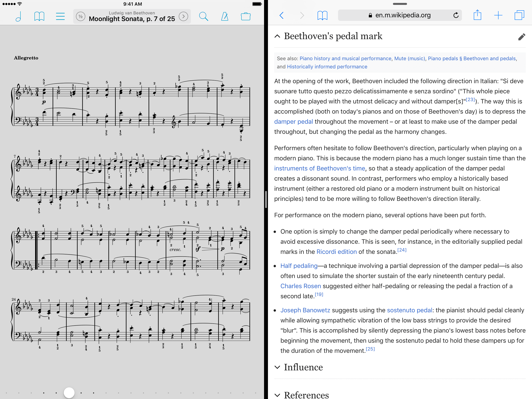Open the Mute (music) link
The image size is (532, 399).
[x=410, y=58]
